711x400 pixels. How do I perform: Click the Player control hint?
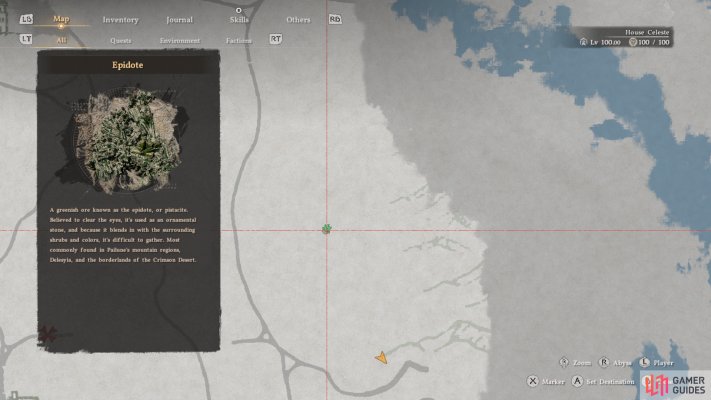click(x=656, y=363)
